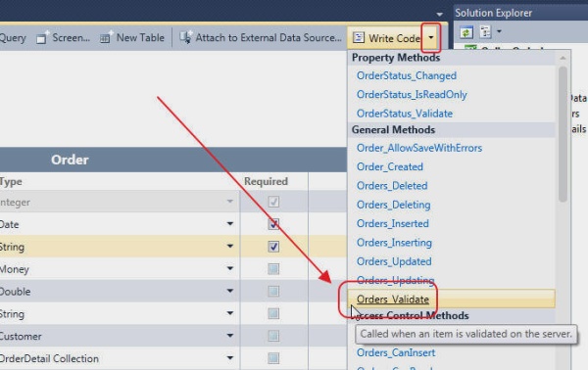Screen dimensions: 588x370
Task: Click the Query toolbar button
Action: [x=13, y=38]
